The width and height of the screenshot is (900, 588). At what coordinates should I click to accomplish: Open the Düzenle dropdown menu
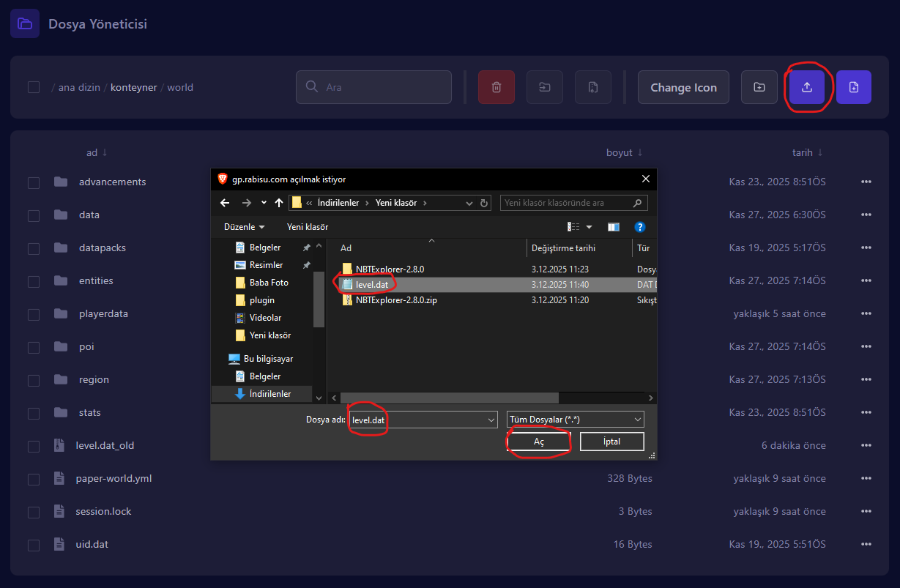click(x=245, y=227)
